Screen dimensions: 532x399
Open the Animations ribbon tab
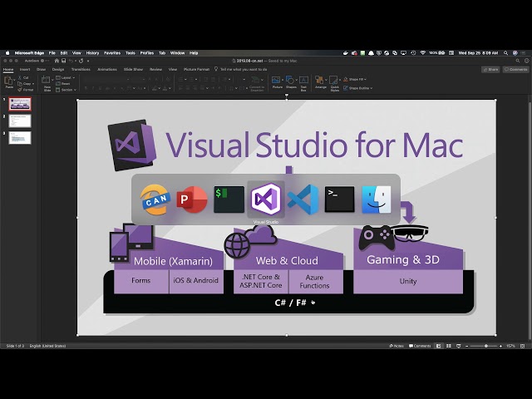(107, 69)
